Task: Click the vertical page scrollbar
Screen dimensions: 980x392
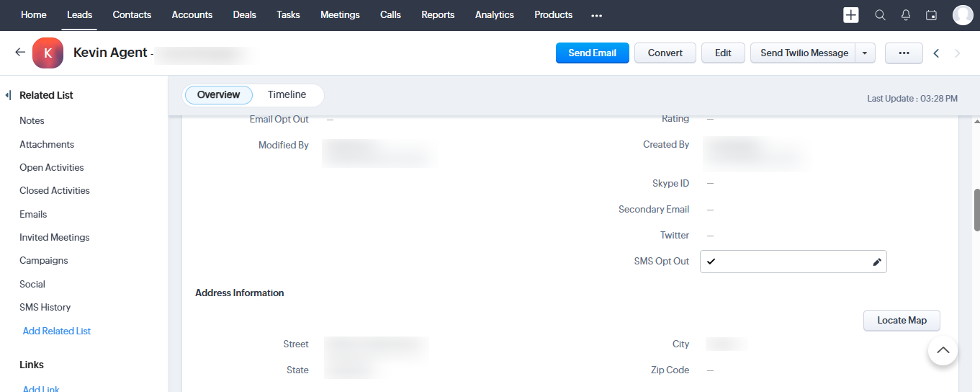Action: click(x=976, y=209)
